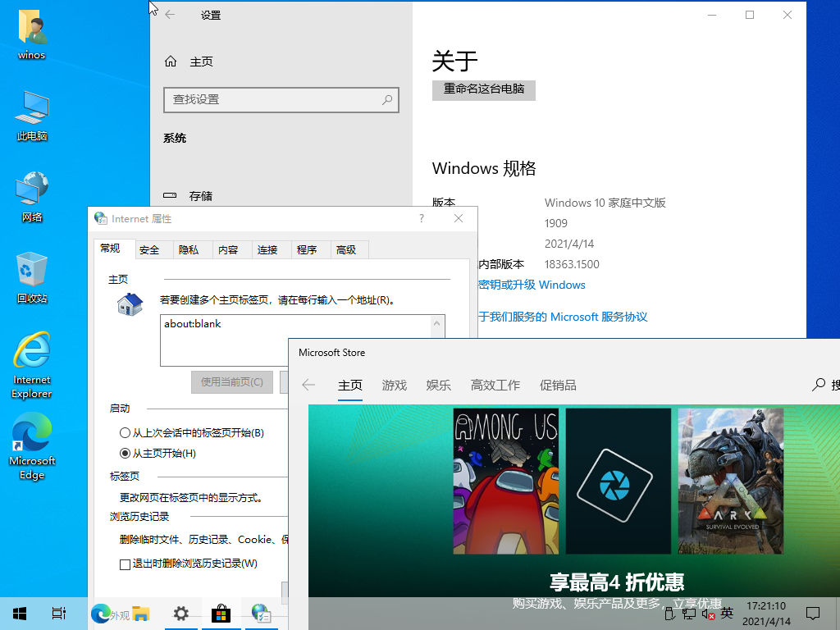Image resolution: width=840 pixels, height=630 pixels.
Task: Open the 回收站 recycle bin icon
Action: [32, 277]
